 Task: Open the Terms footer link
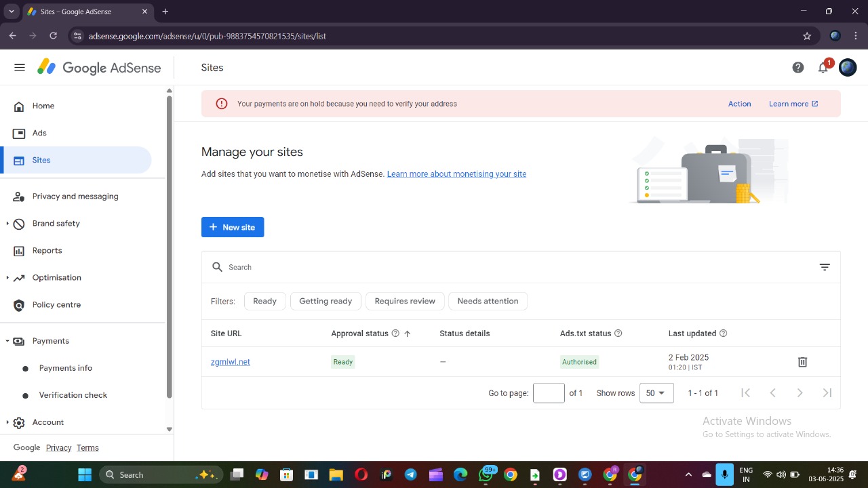tap(87, 447)
